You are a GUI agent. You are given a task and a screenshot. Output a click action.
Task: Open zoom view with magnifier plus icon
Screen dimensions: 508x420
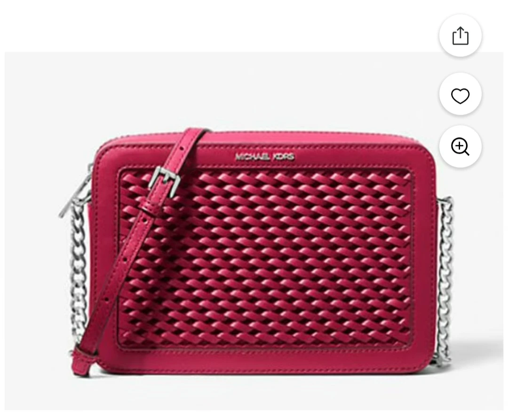click(x=460, y=146)
